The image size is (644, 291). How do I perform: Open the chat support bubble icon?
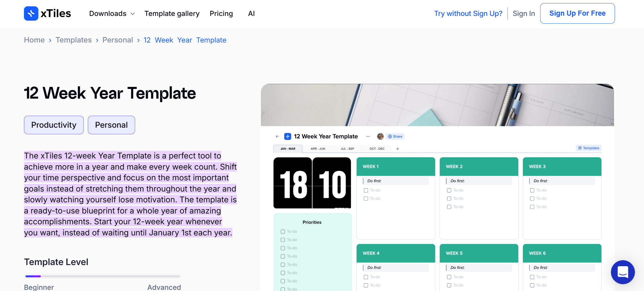(x=623, y=272)
